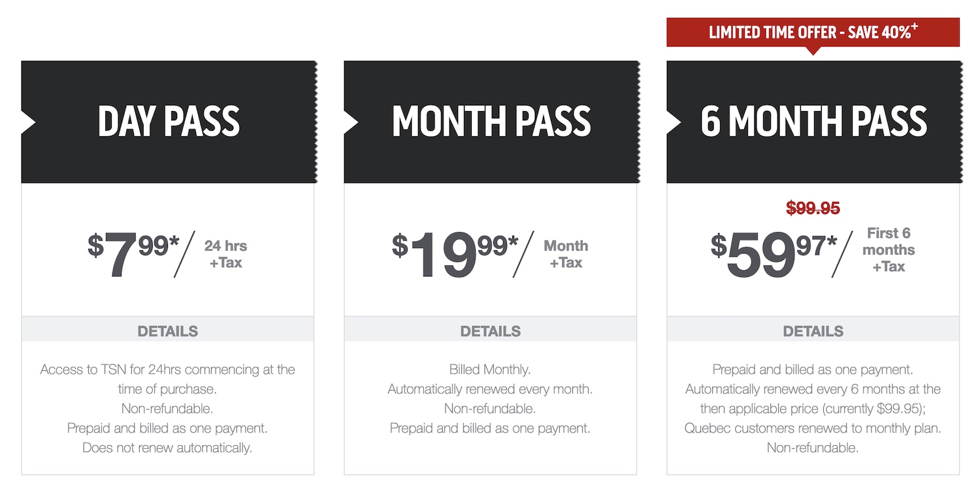980x490 pixels.
Task: Choose the Month Pass plan header
Action: pyautogui.click(x=491, y=122)
